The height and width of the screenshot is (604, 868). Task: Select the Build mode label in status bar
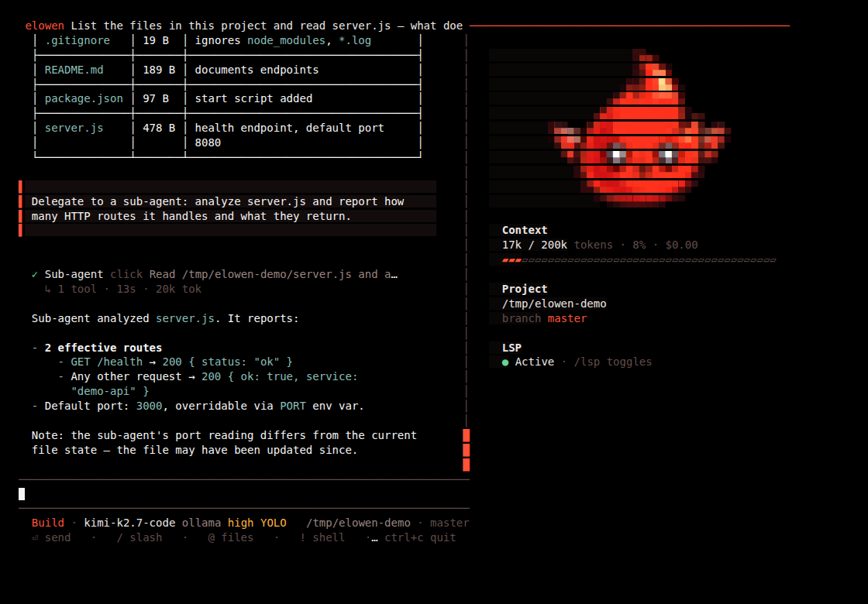tap(47, 523)
